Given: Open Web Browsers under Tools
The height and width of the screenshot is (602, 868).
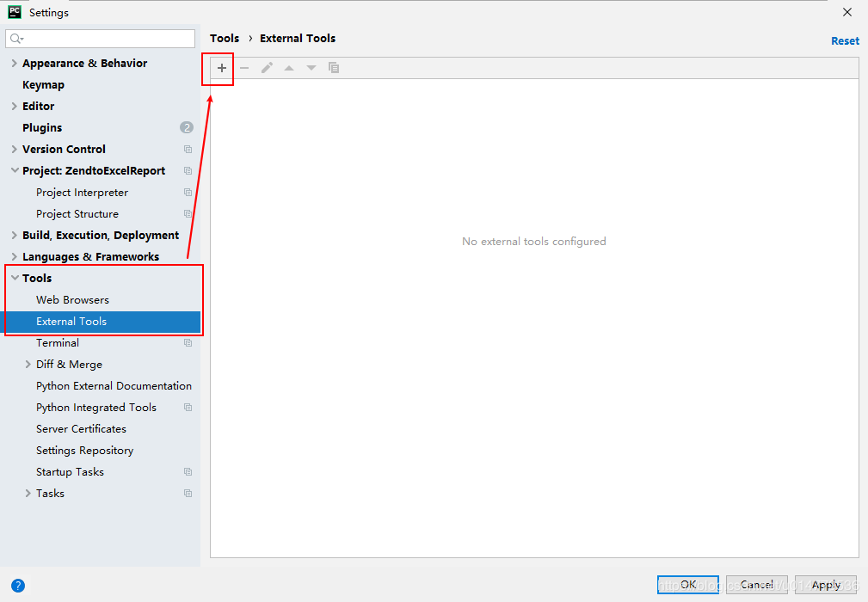Looking at the screenshot, I should [x=72, y=300].
